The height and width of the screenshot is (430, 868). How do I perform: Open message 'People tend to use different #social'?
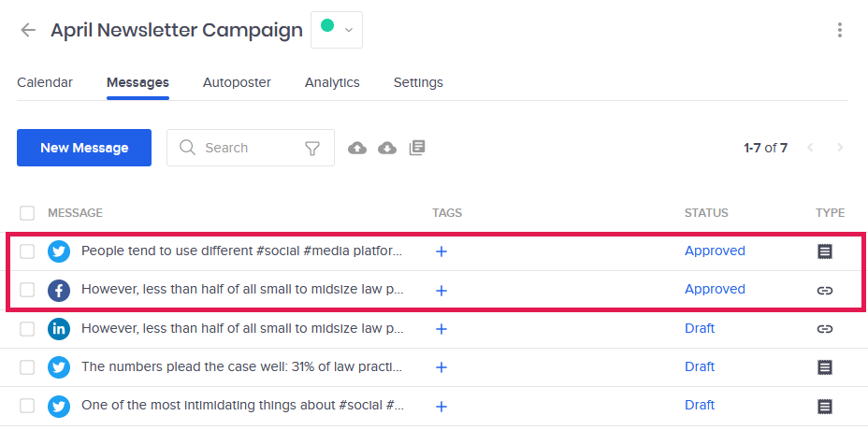click(242, 251)
